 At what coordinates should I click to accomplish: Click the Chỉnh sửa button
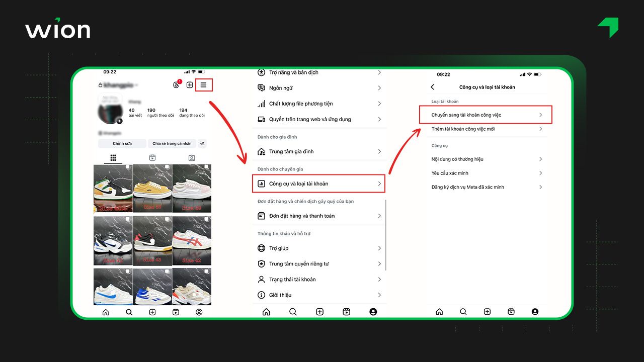click(122, 143)
